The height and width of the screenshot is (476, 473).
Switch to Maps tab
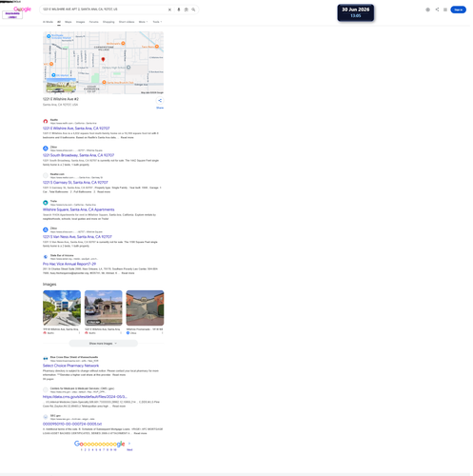coord(69,22)
